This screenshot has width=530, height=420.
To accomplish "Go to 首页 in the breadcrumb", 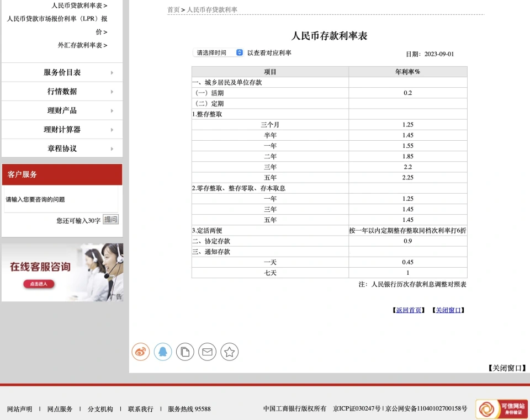I will tap(173, 10).
